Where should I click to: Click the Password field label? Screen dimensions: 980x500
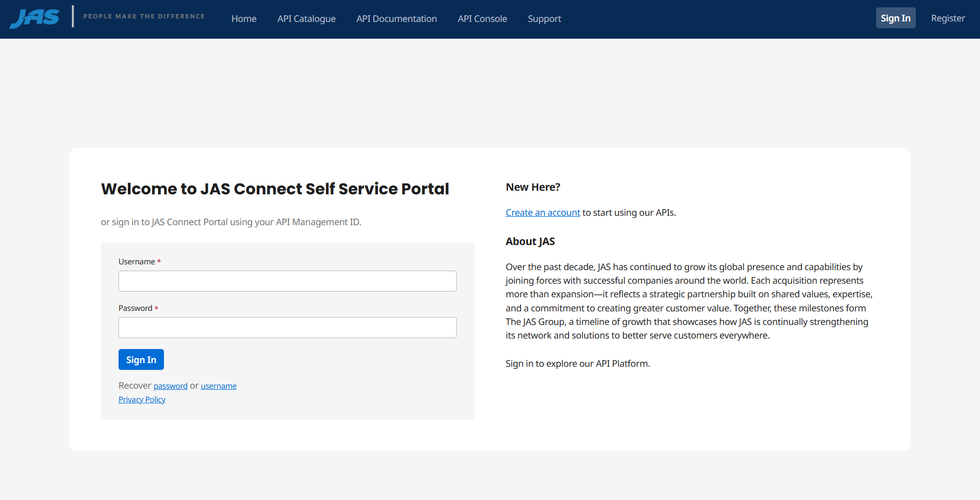click(x=135, y=308)
